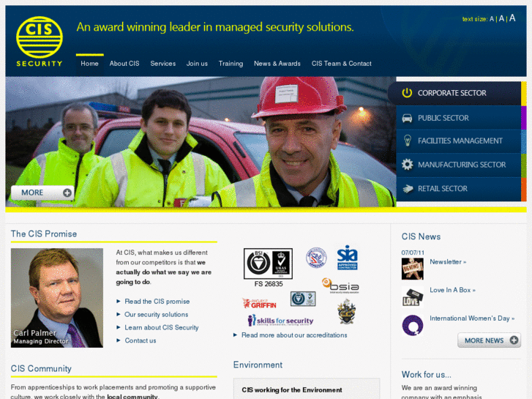The width and height of the screenshot is (532, 399).
Task: Click the Love In A Box thumbnail
Action: 413,297
